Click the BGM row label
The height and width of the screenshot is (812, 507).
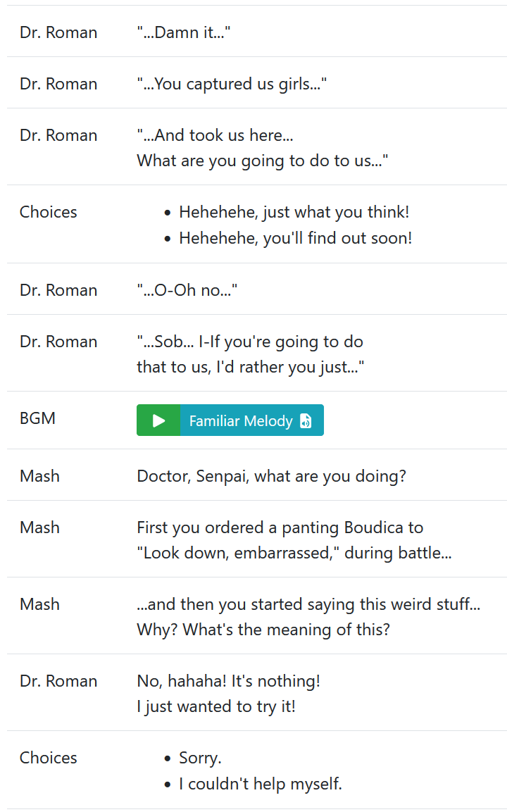point(37,418)
